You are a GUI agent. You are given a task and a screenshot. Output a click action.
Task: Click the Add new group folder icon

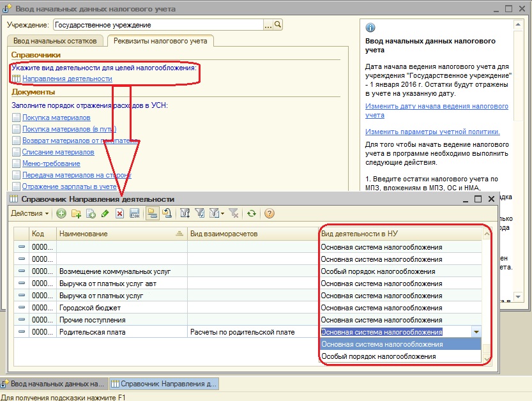click(76, 214)
